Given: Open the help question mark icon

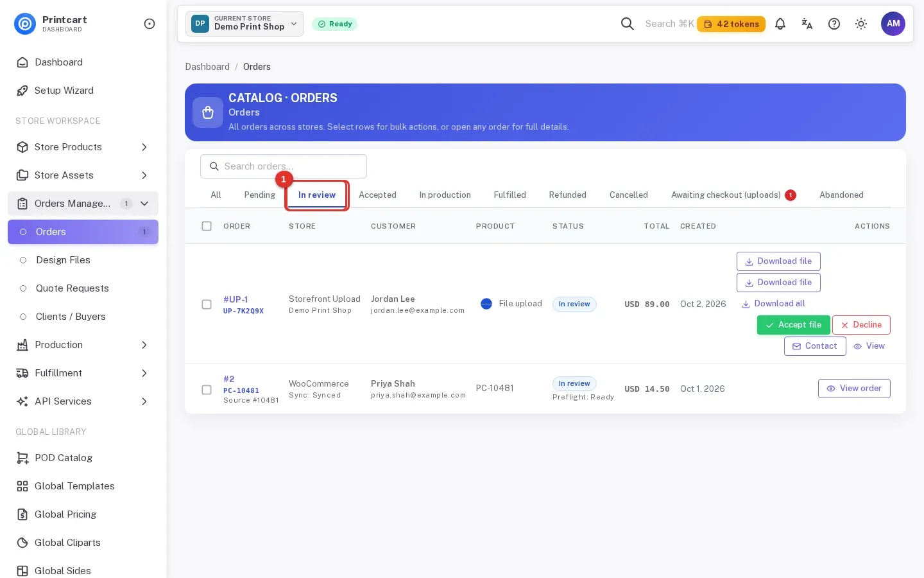Looking at the screenshot, I should coord(834,24).
